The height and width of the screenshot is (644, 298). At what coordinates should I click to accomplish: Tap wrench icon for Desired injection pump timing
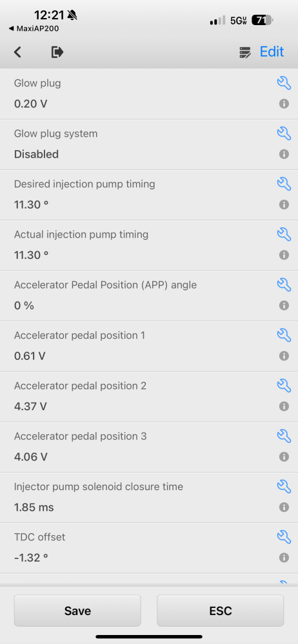[284, 183]
